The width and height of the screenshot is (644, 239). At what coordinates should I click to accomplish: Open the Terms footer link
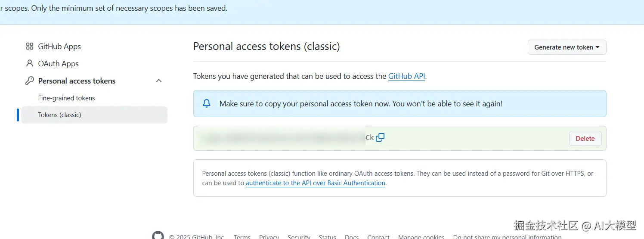242,237
